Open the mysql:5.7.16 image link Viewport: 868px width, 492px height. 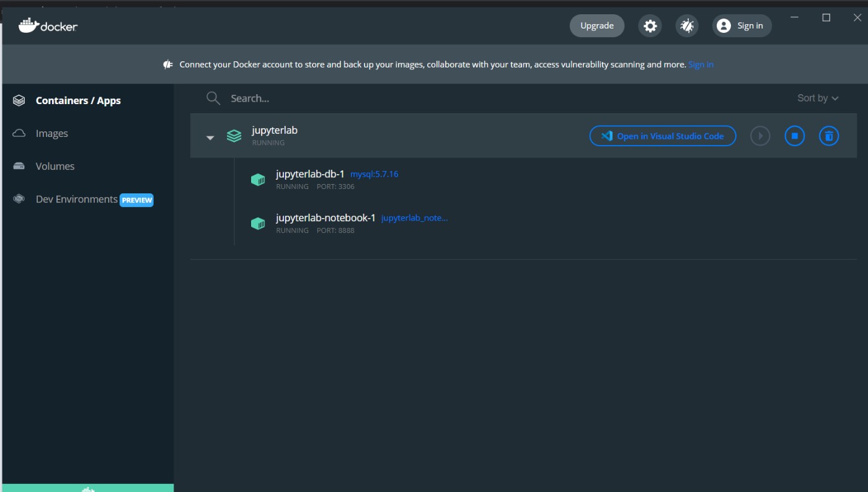(x=374, y=174)
